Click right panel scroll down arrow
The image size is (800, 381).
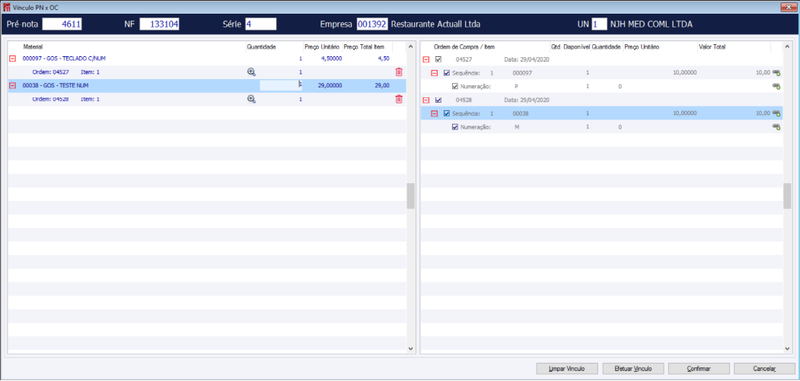click(x=787, y=348)
